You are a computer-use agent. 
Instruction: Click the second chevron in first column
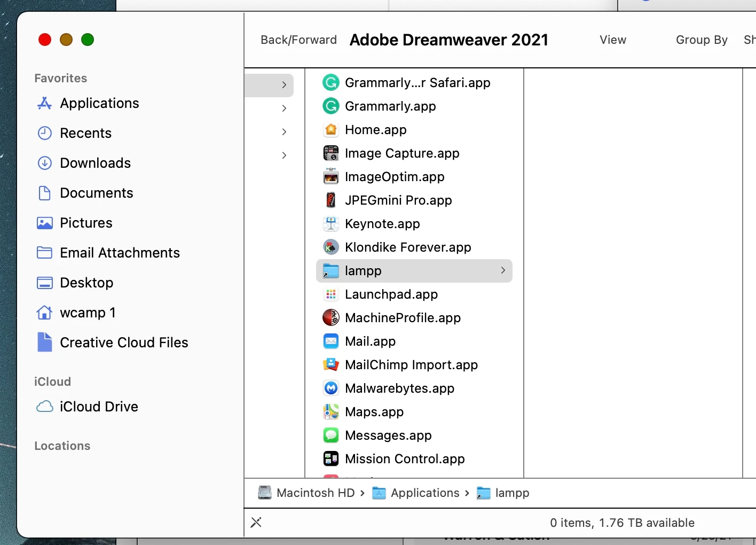(x=284, y=108)
